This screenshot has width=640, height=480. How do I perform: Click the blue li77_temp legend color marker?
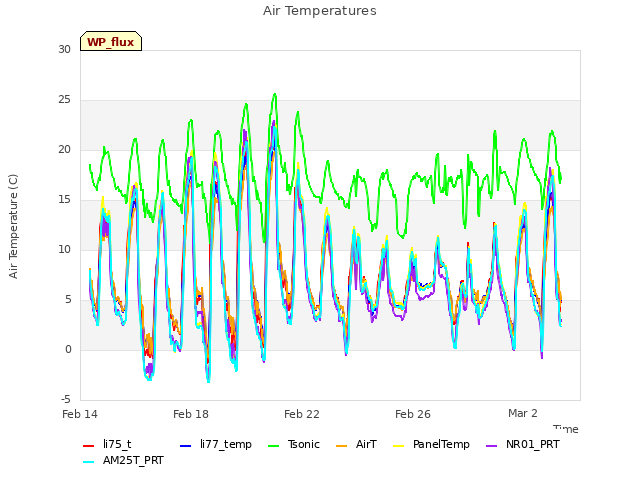click(x=185, y=445)
